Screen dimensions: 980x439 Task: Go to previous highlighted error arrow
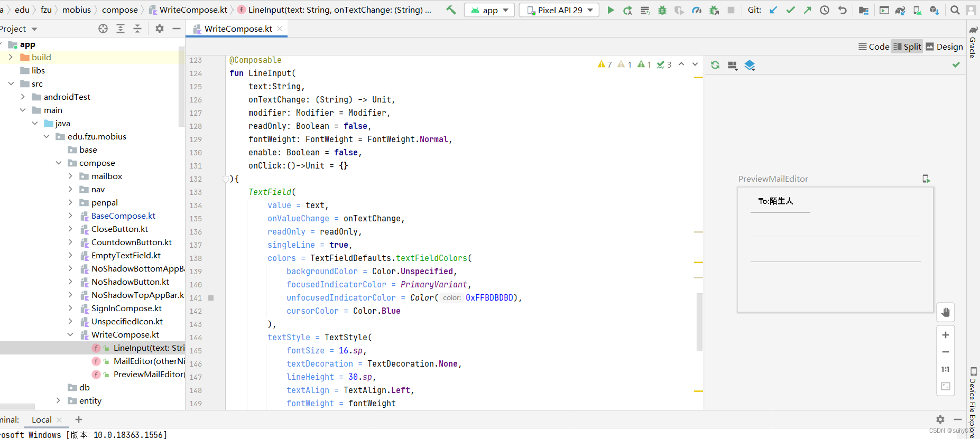tap(681, 64)
